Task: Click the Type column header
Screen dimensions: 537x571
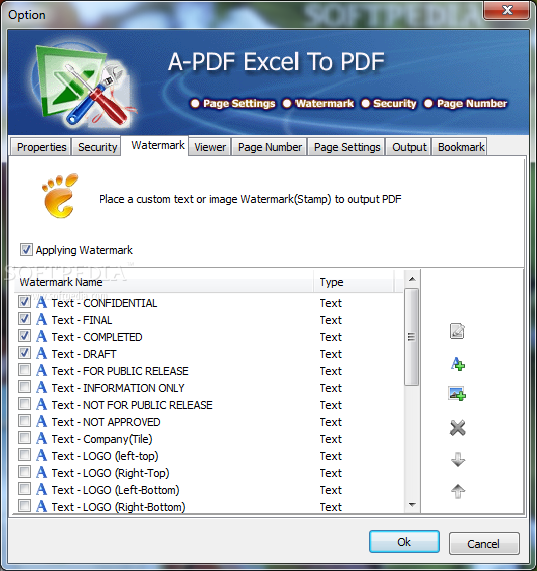Action: click(354, 282)
